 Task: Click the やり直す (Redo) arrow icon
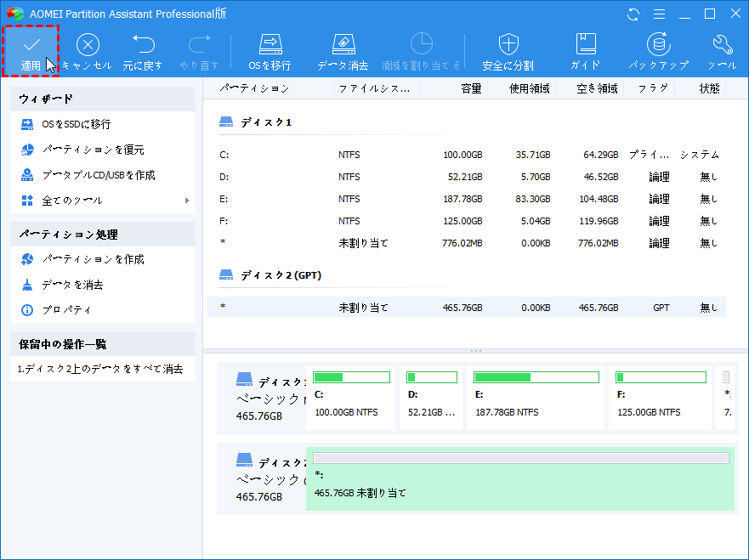coord(200,44)
